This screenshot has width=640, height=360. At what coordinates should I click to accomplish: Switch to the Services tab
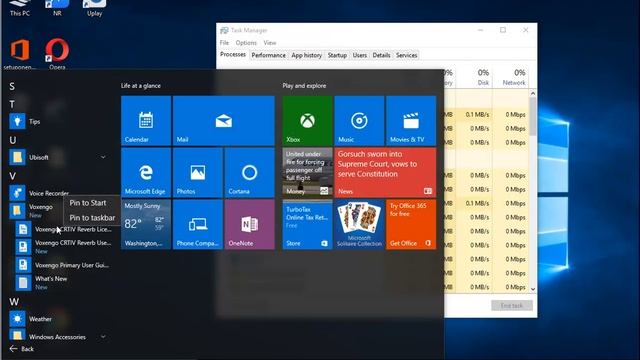point(407,55)
